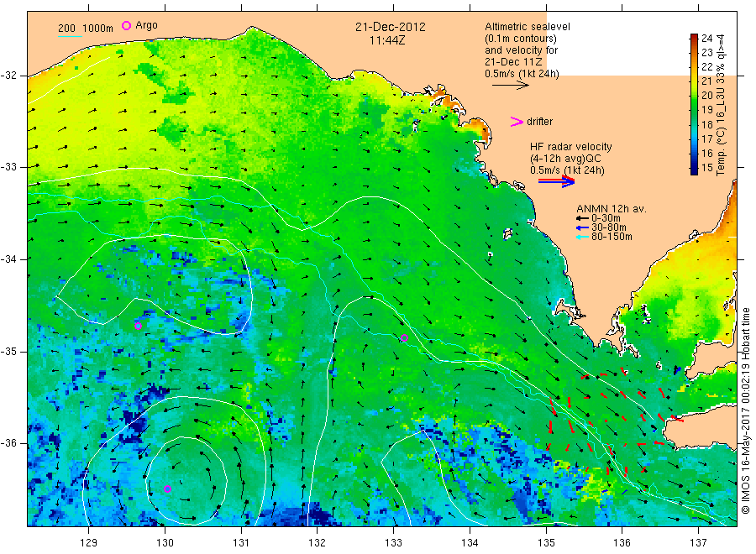Click the colorbar '15' temperature label

point(706,168)
